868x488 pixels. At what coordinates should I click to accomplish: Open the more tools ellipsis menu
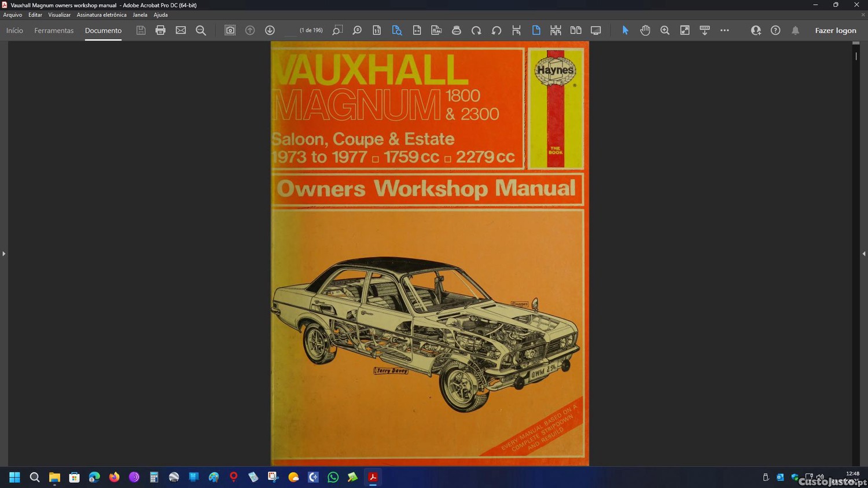pyautogui.click(x=724, y=30)
